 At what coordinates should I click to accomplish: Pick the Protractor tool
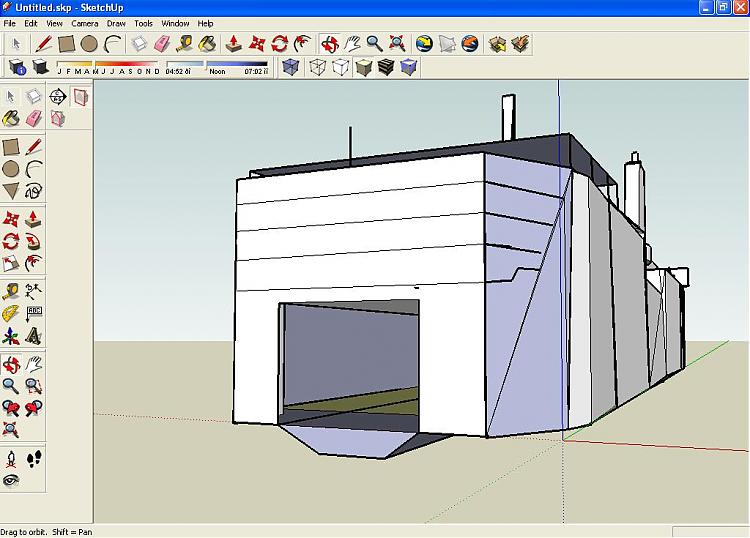[11, 314]
